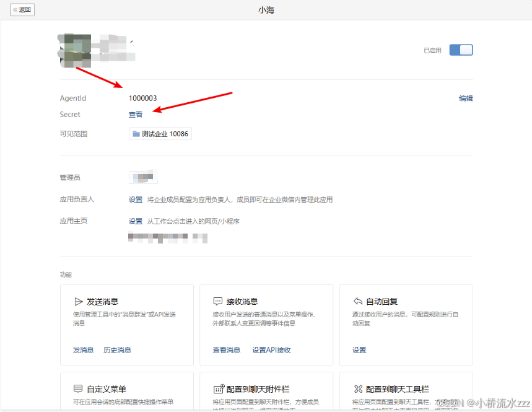The image size is (532, 412).
Task: Click the 自定义菜单 card title
Action: tap(107, 389)
